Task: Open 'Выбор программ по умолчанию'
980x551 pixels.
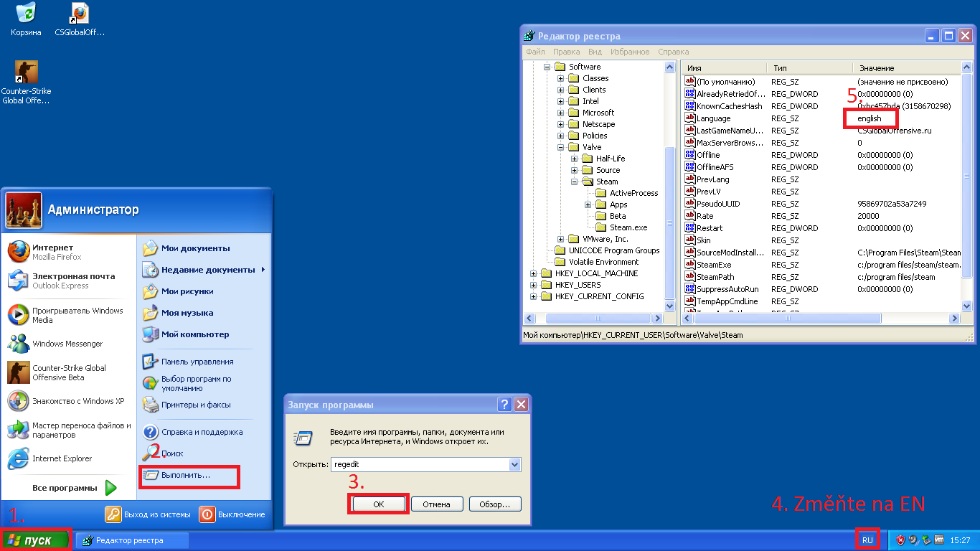Action: pyautogui.click(x=204, y=383)
